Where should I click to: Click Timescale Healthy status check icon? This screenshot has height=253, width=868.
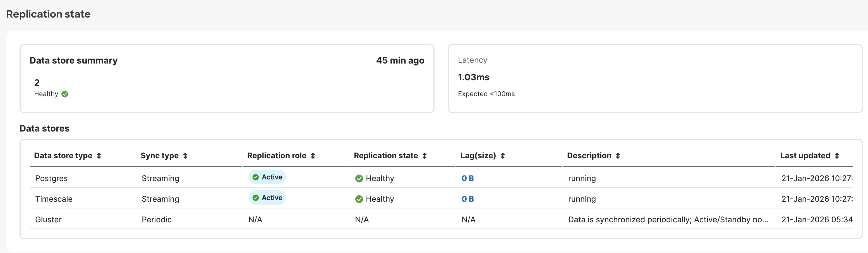coord(359,199)
